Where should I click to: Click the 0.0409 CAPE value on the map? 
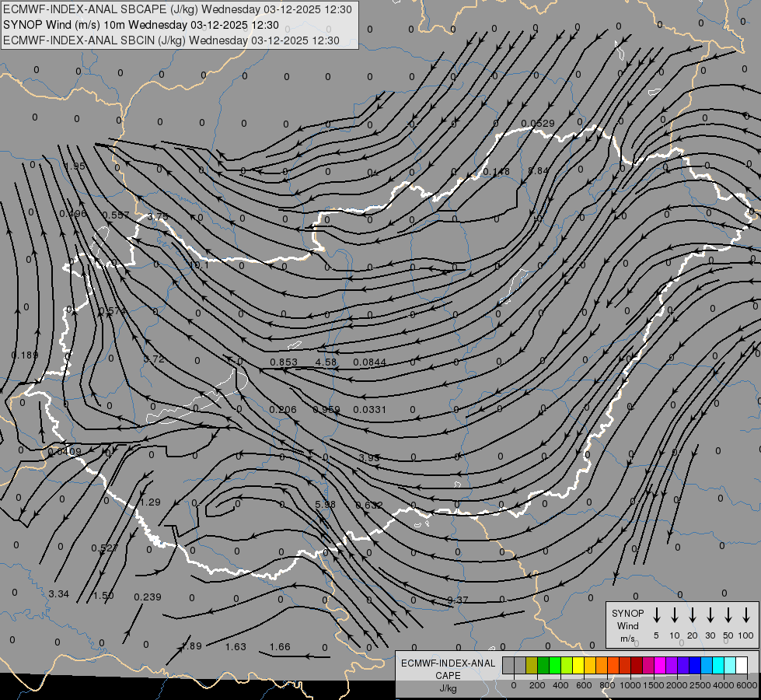click(x=65, y=452)
